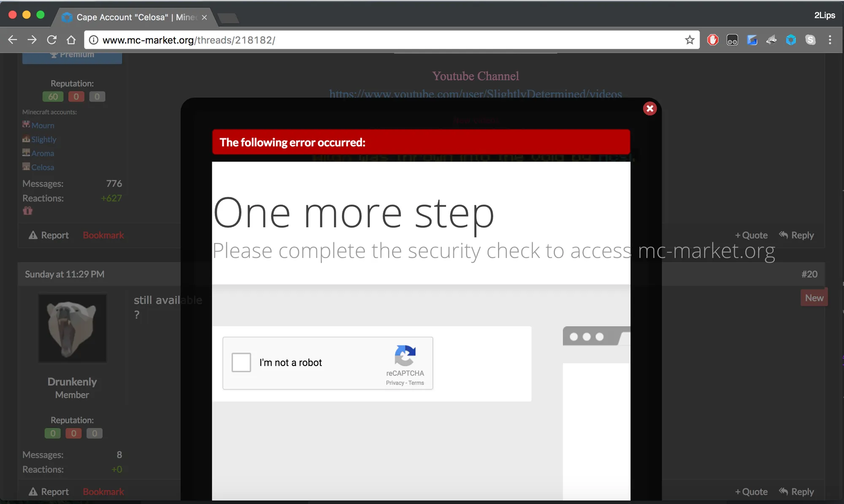Bookmark this page with the star icon

[690, 40]
